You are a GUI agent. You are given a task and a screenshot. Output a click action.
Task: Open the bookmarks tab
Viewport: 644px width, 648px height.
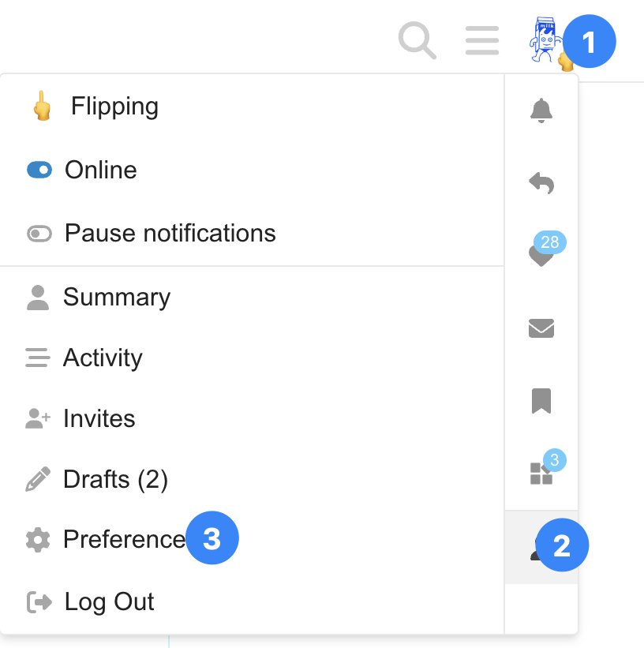541,401
